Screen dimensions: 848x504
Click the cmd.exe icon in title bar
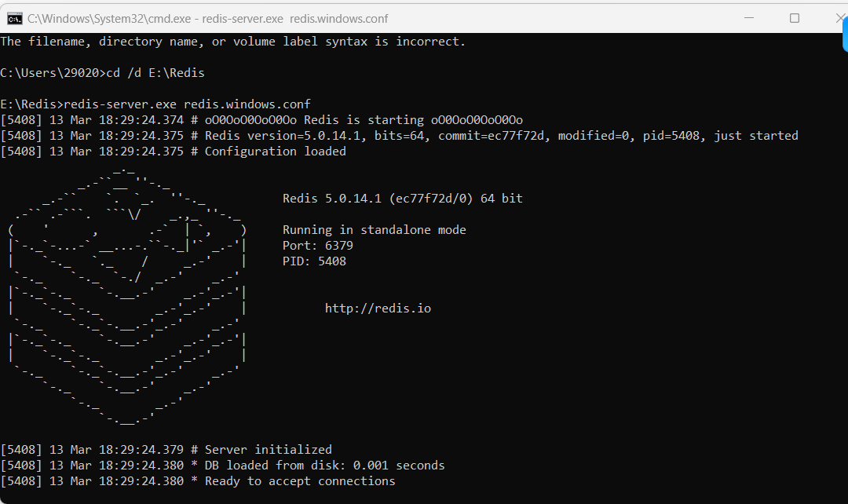click(x=15, y=19)
